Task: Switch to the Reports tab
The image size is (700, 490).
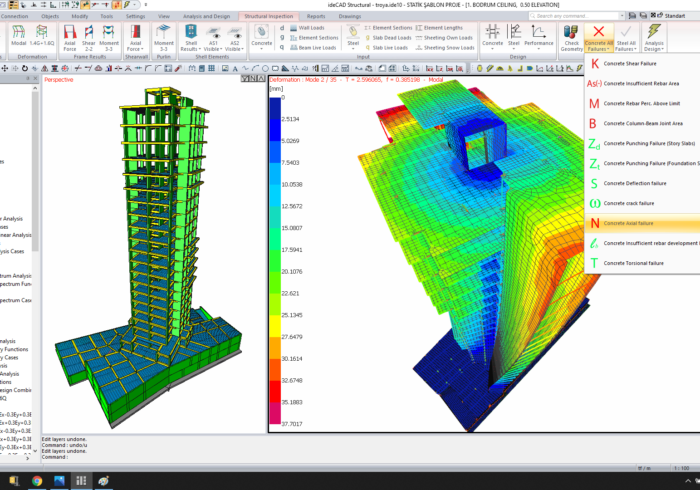Action: tap(316, 16)
